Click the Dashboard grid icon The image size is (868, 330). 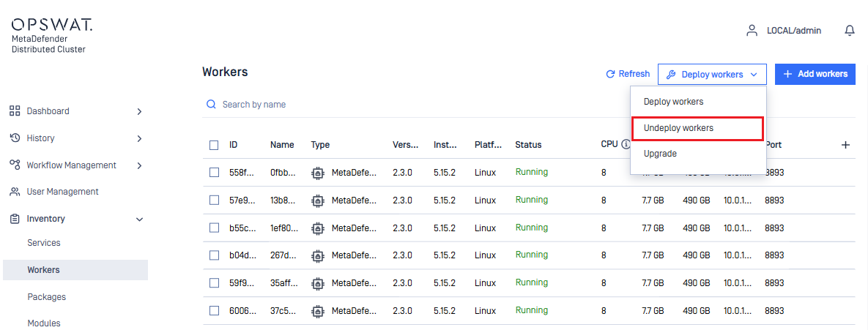pos(15,110)
